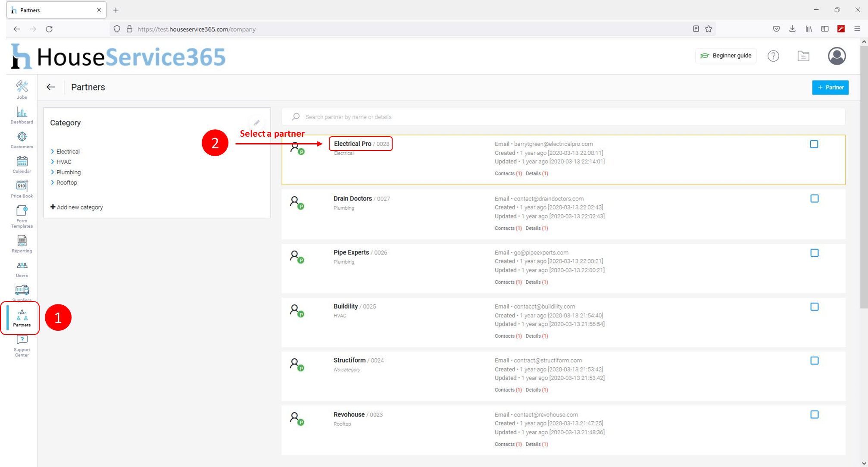The height and width of the screenshot is (467, 868).
Task: Open Contacts (1) for Electrical Pro
Action: coord(508,173)
